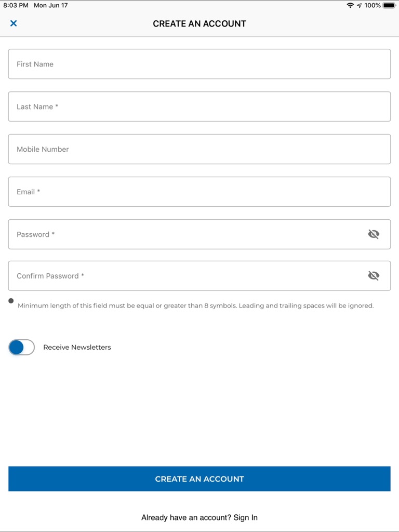Image resolution: width=399 pixels, height=532 pixels.
Task: Tap the Receive Newsletters label text
Action: pos(77,348)
